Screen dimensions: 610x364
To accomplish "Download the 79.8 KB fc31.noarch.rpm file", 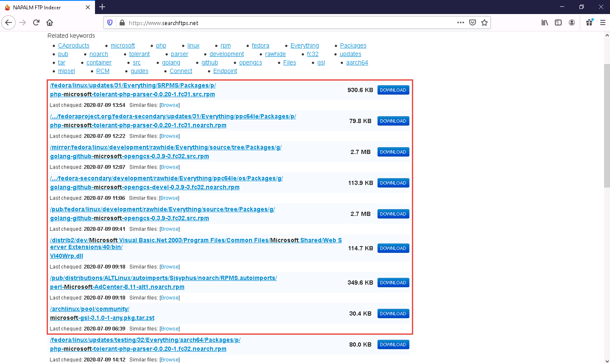I will coord(393,121).
